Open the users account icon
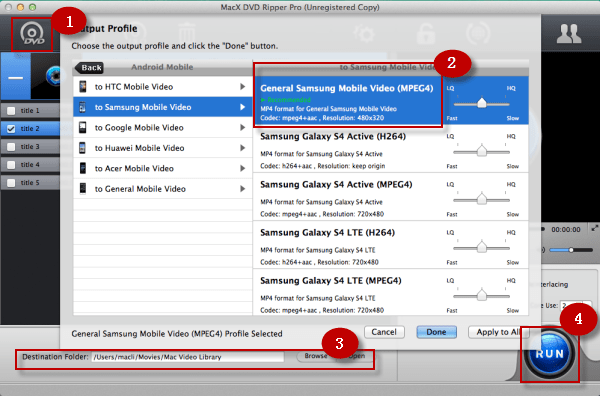The width and height of the screenshot is (600, 396). (569, 34)
